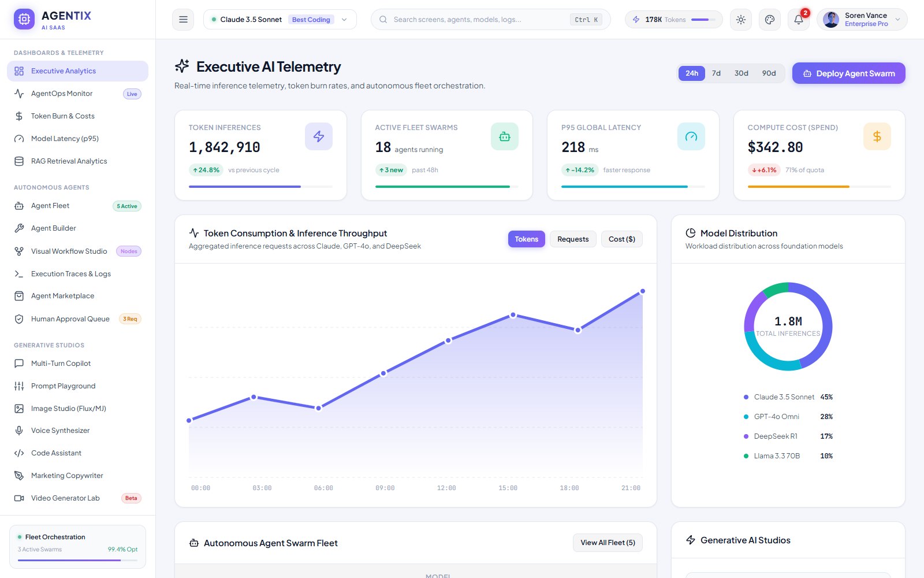Switch chart to Requests view
Image resolution: width=924 pixels, height=578 pixels.
coord(573,239)
